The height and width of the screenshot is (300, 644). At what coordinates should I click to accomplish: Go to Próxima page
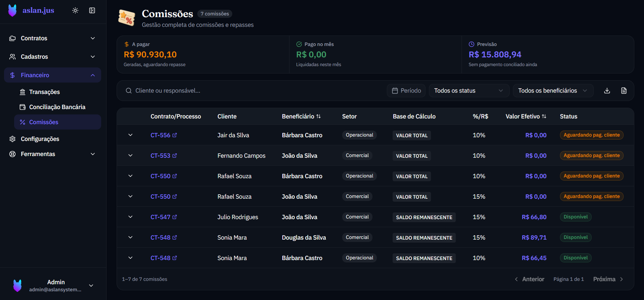(608, 279)
